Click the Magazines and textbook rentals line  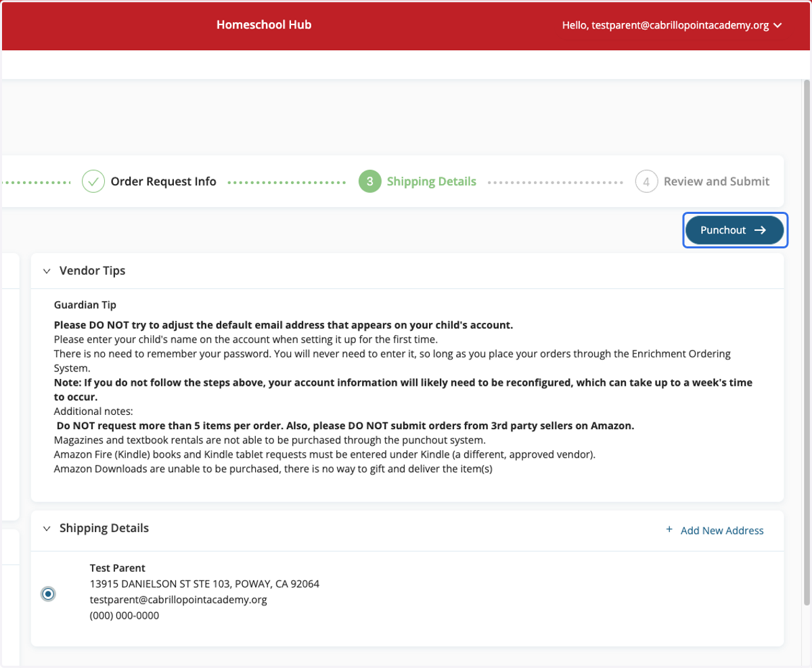tap(270, 440)
